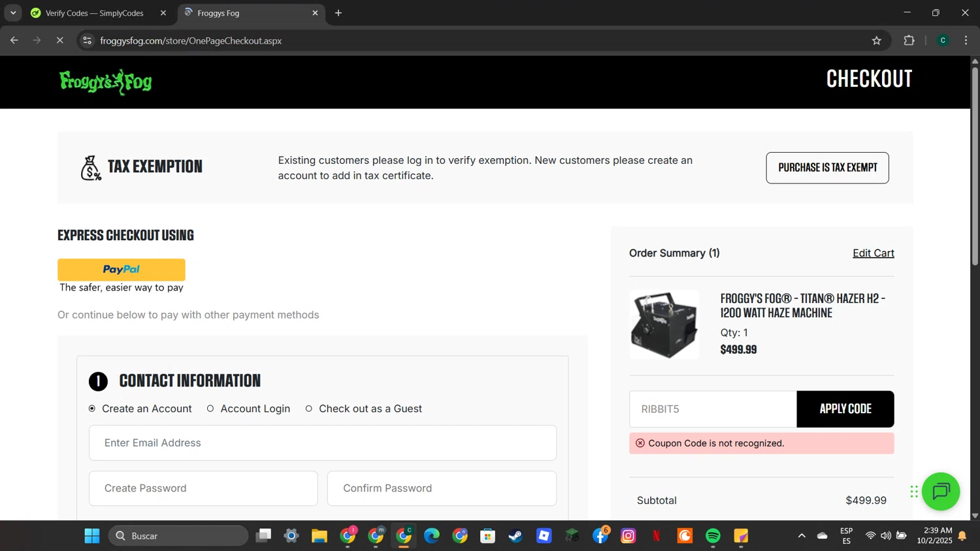The width and height of the screenshot is (980, 551).
Task: Open Roblox from the taskbar
Action: (x=544, y=536)
